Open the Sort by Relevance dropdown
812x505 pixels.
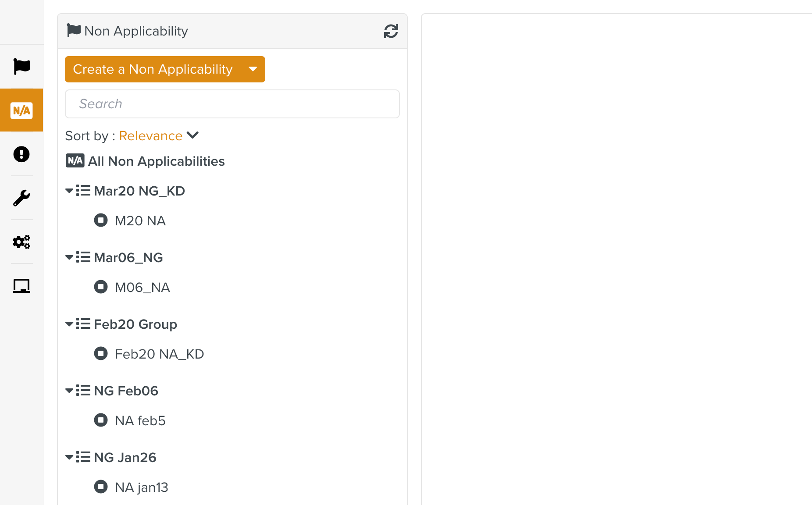pyautogui.click(x=158, y=136)
